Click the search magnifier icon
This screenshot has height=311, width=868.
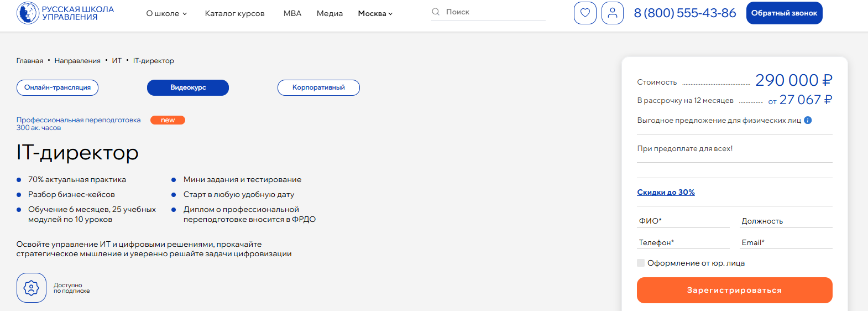point(436,12)
